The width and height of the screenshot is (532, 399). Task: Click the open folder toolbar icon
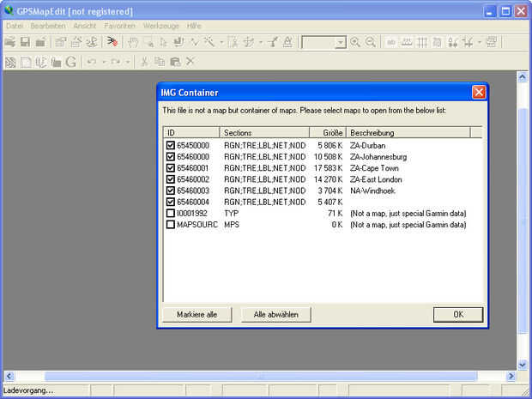tap(9, 42)
